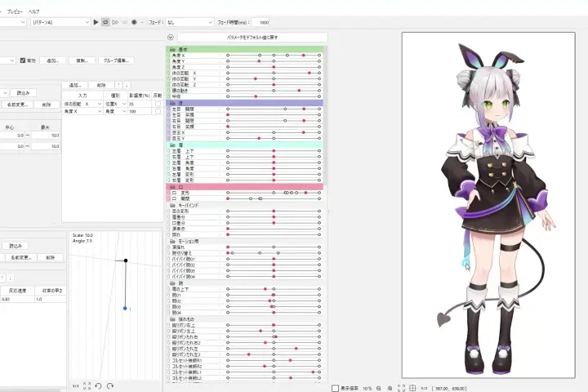Image resolution: width=588 pixels, height=392 pixels.
Task: Click the lower 名前変更.. button
Action: (x=21, y=258)
